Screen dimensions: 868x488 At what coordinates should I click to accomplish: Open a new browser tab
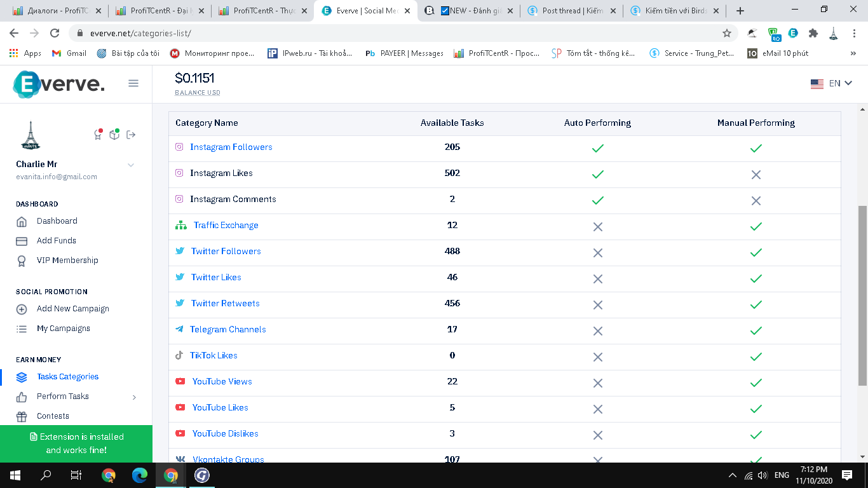(740, 11)
